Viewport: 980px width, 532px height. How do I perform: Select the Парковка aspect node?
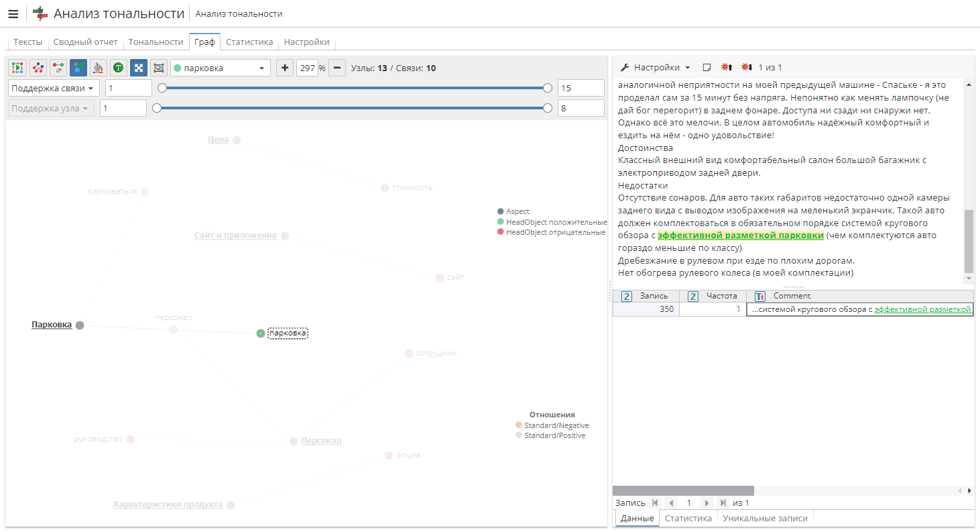click(80, 325)
